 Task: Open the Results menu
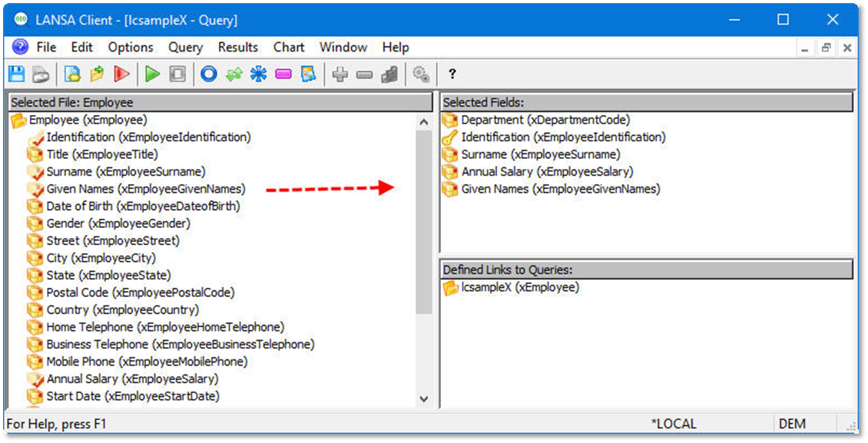coord(238,47)
